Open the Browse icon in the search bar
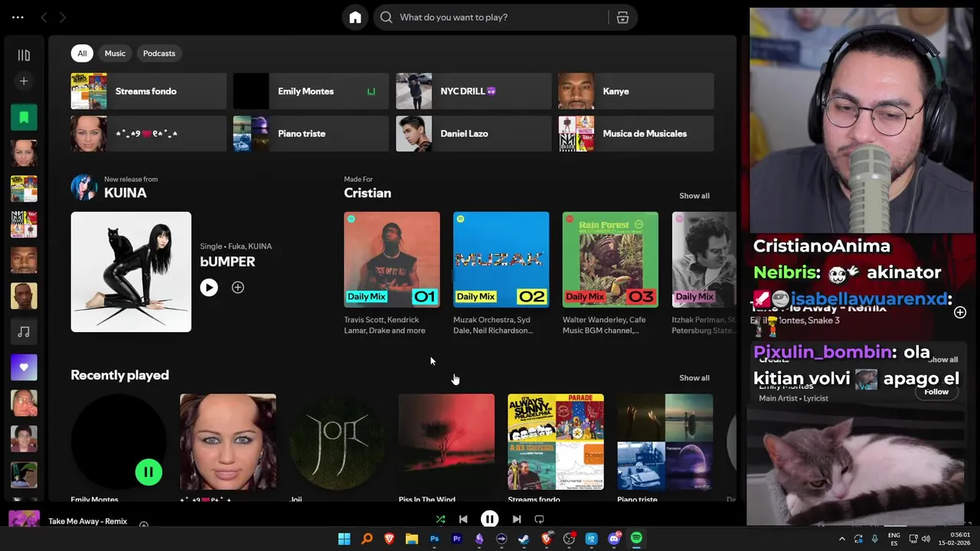Viewport: 980px width, 551px height. pyautogui.click(x=622, y=17)
